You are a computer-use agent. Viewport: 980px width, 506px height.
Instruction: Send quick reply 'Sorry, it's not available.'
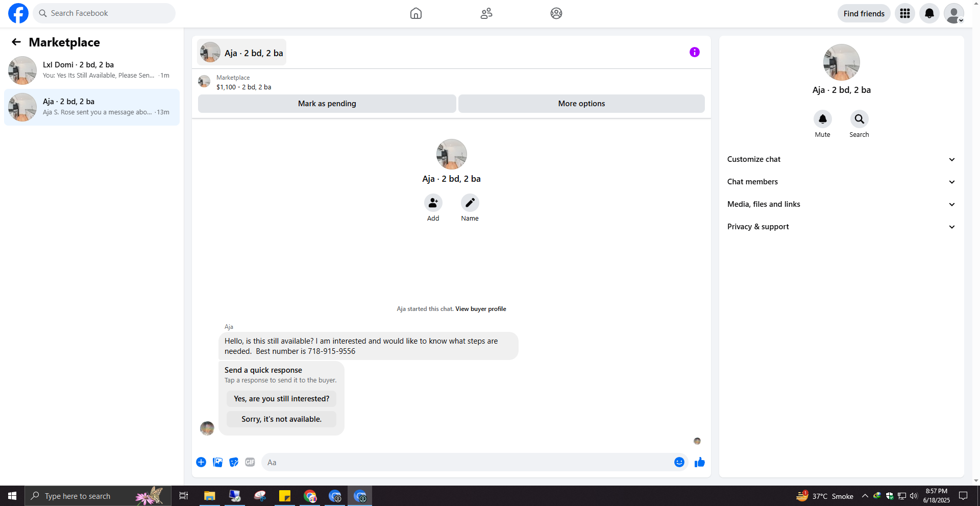(282, 419)
